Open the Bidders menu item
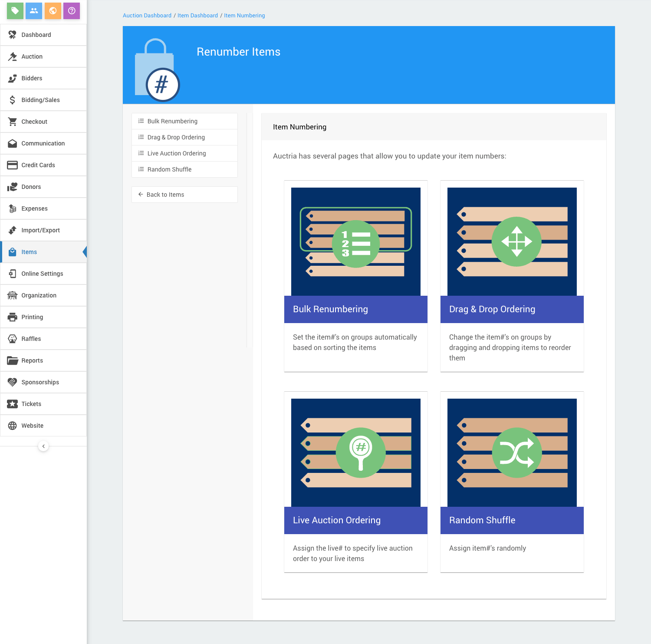The image size is (651, 644). tap(32, 78)
